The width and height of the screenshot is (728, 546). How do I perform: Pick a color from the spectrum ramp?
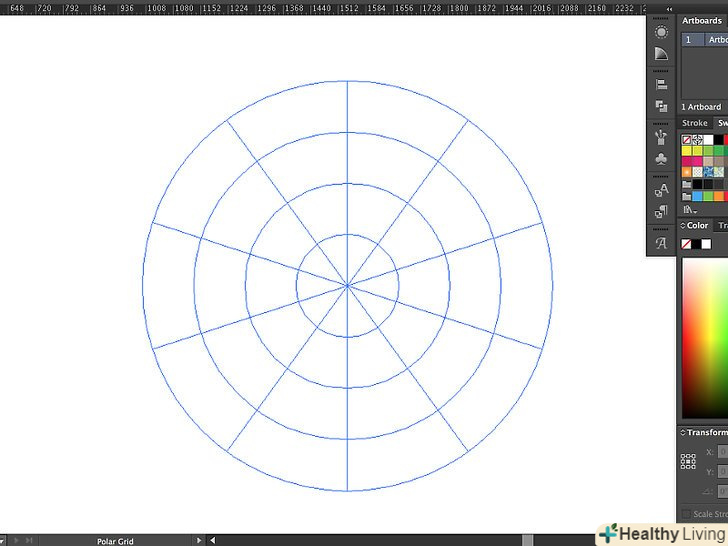tap(705, 338)
